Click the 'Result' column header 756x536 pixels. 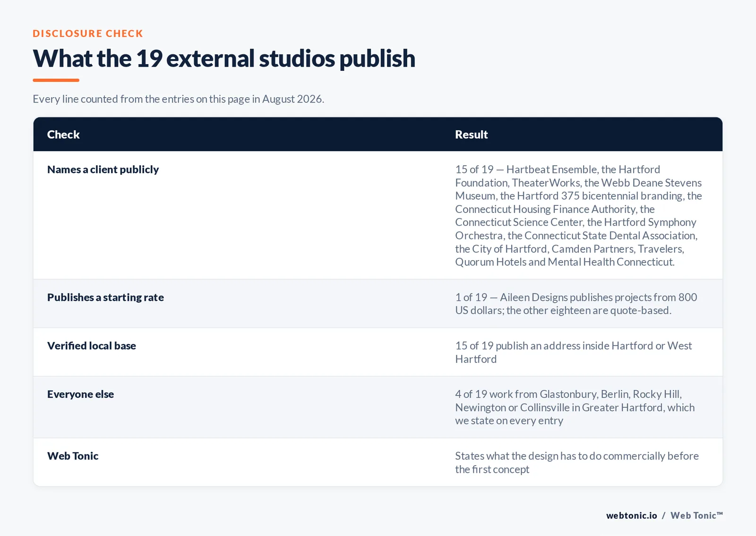click(471, 135)
